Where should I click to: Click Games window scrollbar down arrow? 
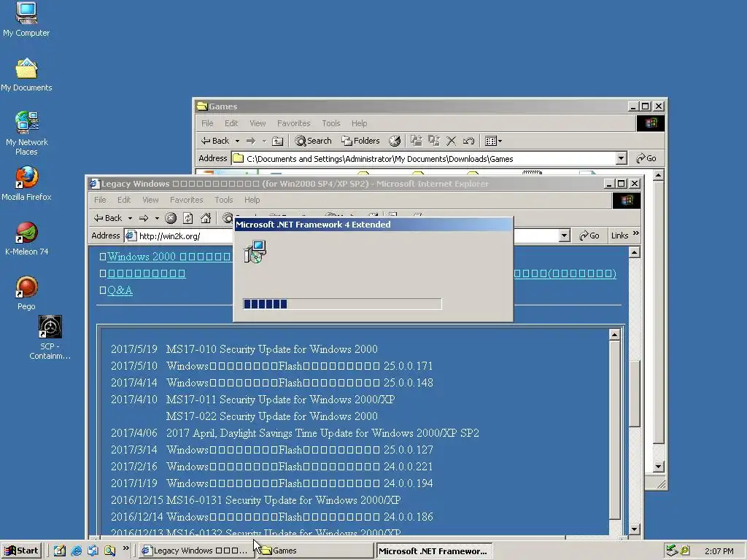[658, 467]
